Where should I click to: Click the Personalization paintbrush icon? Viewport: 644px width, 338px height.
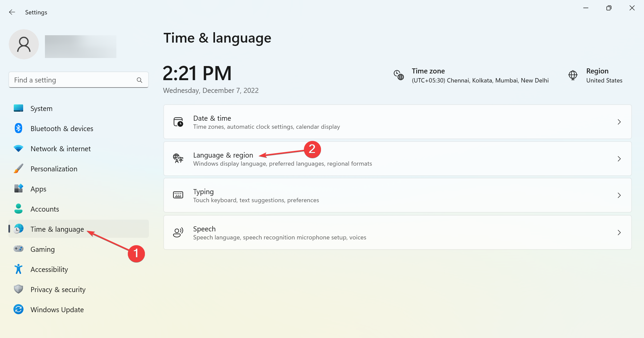pos(18,169)
